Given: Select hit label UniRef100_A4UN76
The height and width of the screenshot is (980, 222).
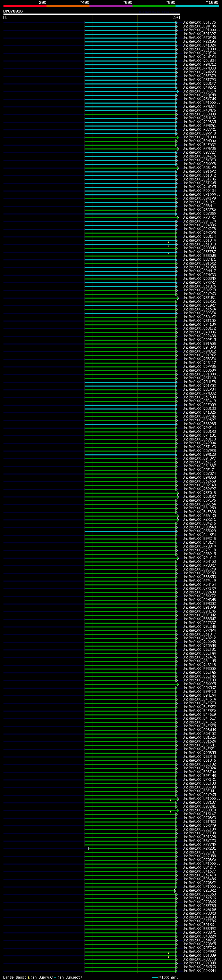Looking at the screenshot, I should point(199,110).
